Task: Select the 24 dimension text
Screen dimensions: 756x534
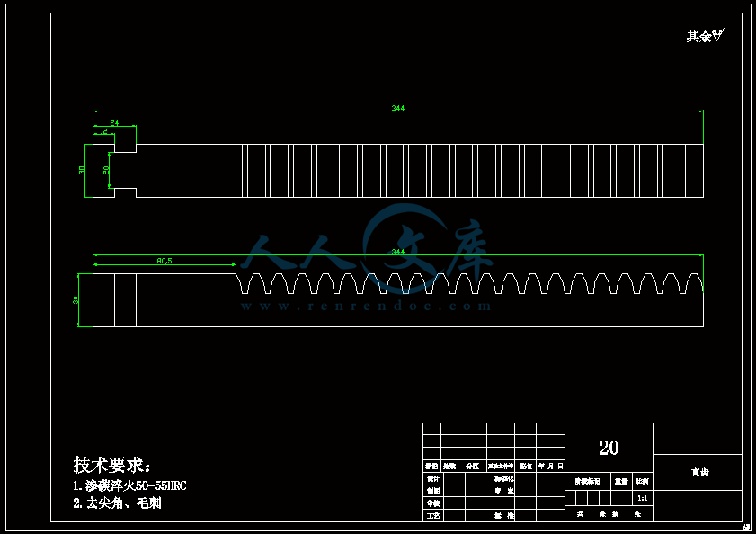Action: [114, 123]
